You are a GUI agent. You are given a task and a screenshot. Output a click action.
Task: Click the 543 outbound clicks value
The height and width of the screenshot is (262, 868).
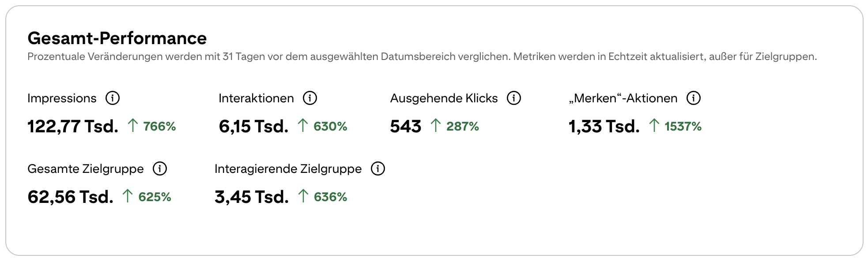click(x=405, y=127)
